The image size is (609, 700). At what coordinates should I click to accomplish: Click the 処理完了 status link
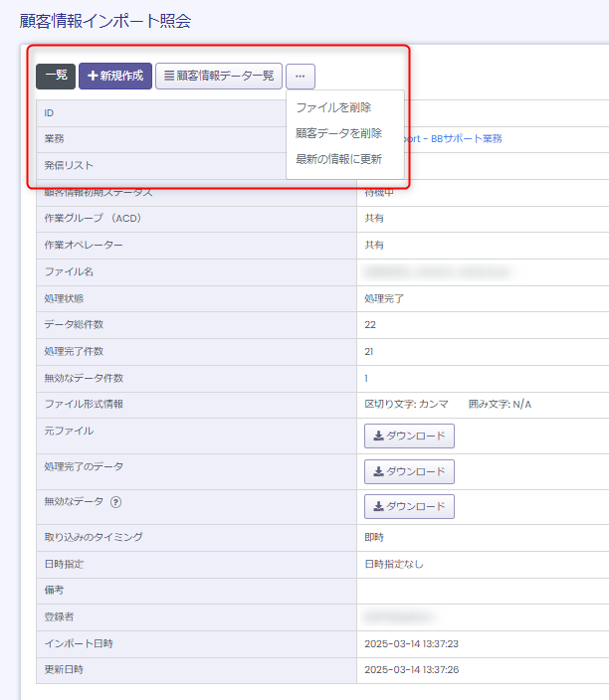[x=384, y=298]
